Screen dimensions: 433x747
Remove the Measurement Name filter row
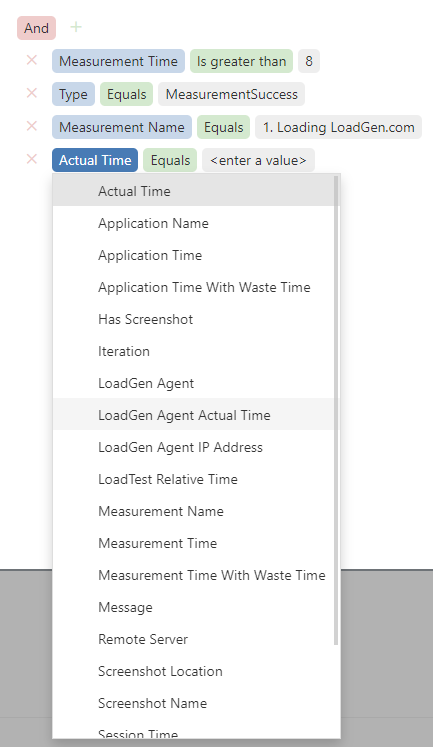coord(31,126)
